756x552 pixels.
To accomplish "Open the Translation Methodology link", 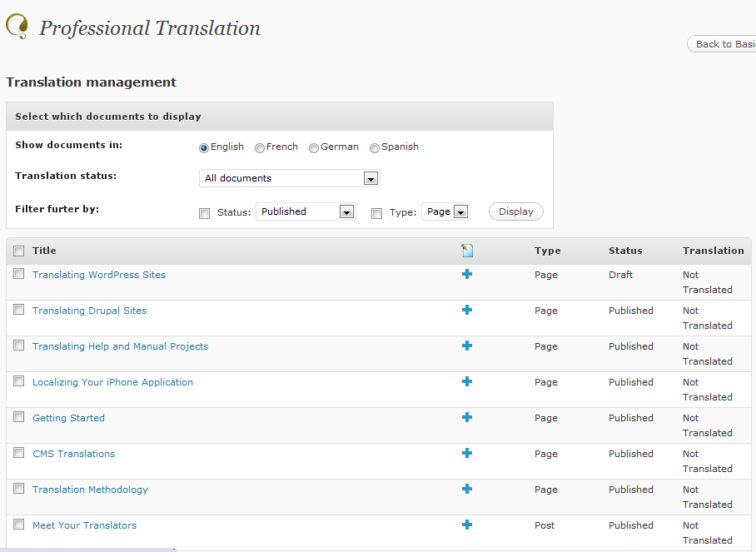I will point(90,490).
